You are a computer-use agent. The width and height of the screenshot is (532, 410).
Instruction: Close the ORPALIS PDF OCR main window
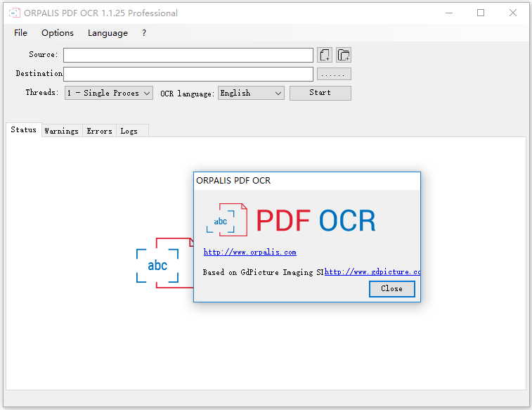[512, 13]
